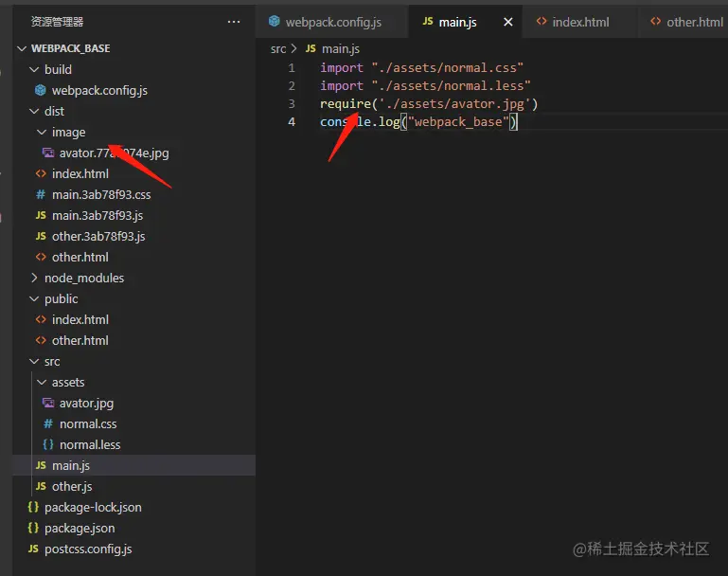Image resolution: width=728 pixels, height=576 pixels.
Task: Click HTML icon of public other.html
Action: coord(41,340)
